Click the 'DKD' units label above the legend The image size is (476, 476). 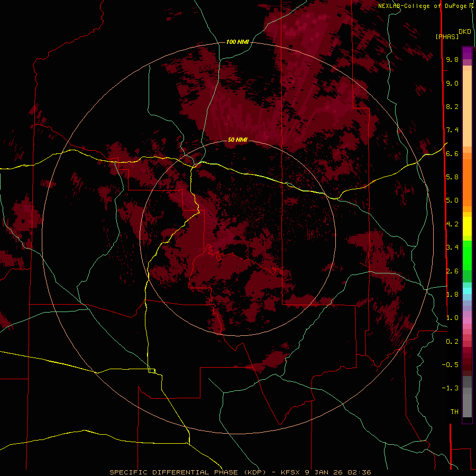click(465, 32)
